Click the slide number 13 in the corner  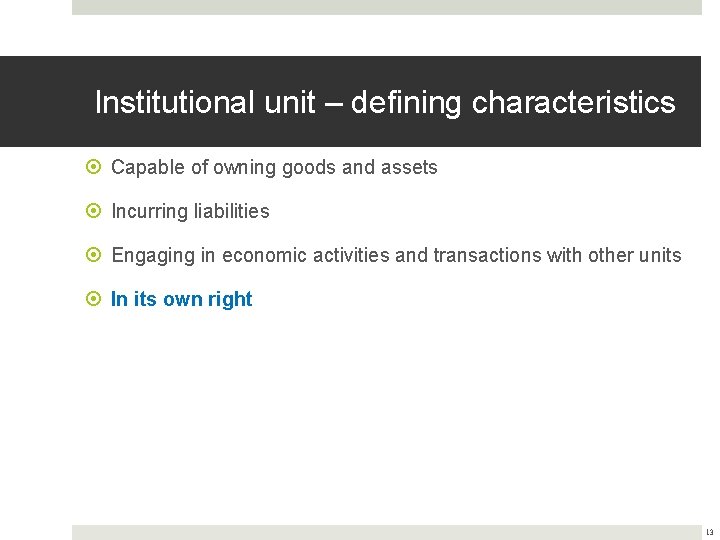[x=709, y=532]
